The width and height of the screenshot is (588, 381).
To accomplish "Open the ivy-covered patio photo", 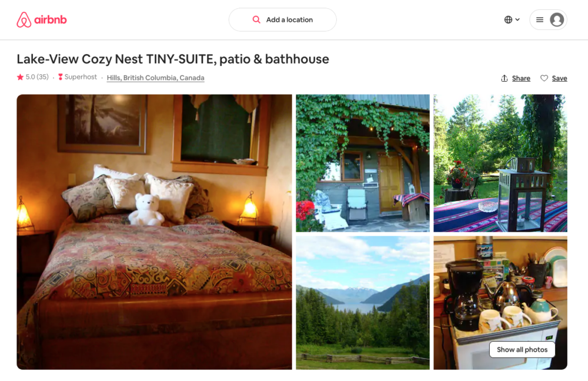I will [x=363, y=163].
